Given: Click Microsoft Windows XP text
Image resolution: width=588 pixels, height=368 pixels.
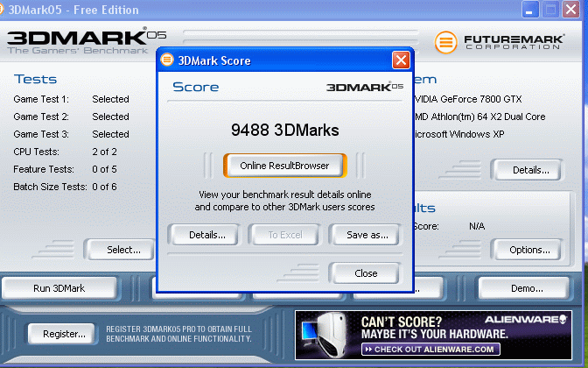Looking at the screenshot, I should [459, 134].
